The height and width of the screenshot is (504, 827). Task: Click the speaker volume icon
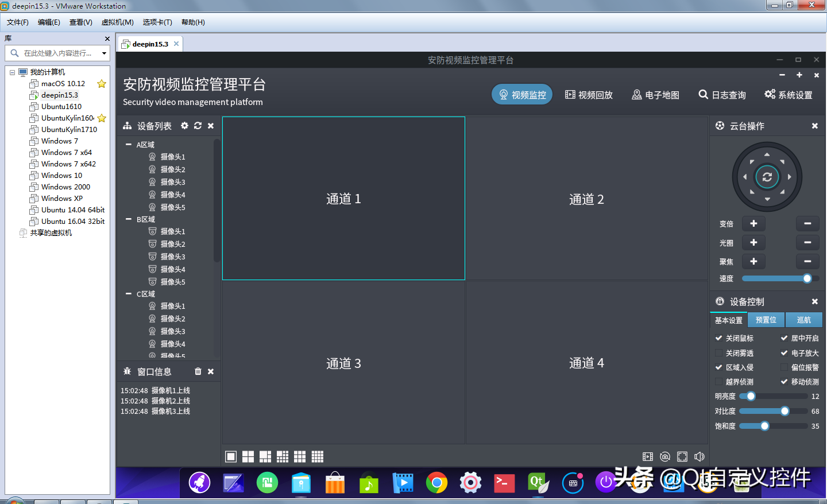click(x=699, y=456)
